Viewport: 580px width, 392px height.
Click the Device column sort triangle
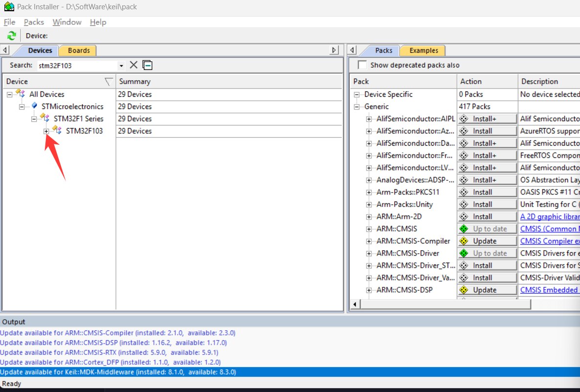108,82
